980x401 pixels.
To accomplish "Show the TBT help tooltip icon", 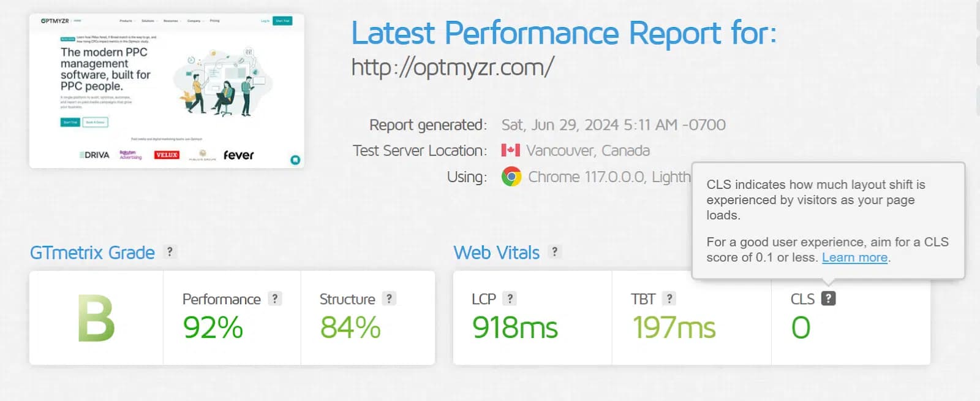I will click(669, 299).
